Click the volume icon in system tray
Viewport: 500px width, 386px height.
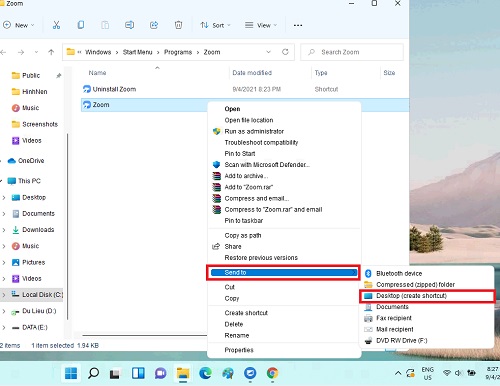459,373
